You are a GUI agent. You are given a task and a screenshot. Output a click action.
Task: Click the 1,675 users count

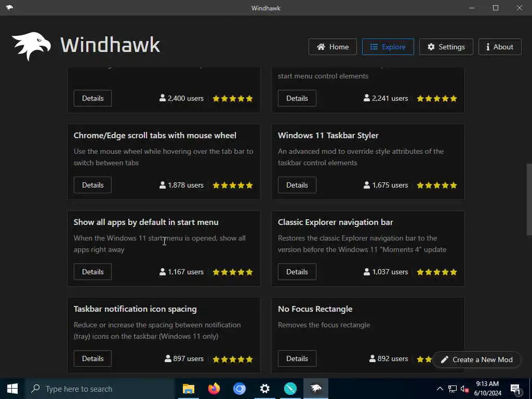(386, 185)
